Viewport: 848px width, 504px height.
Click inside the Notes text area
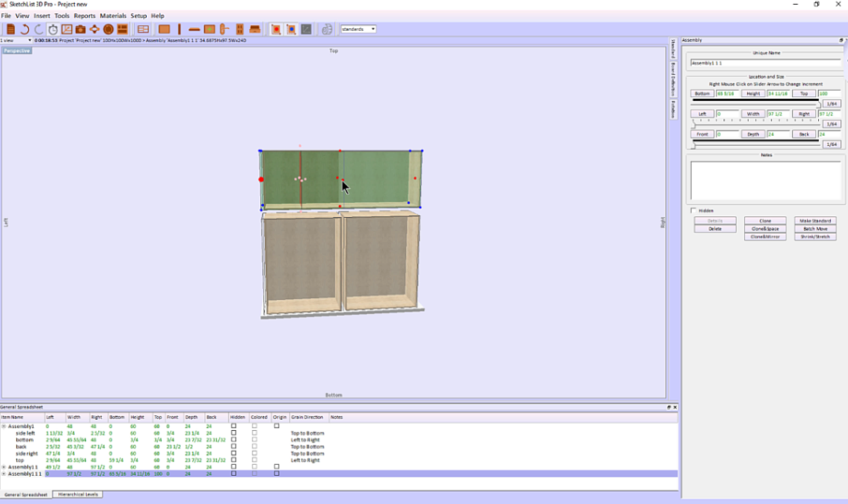click(766, 180)
